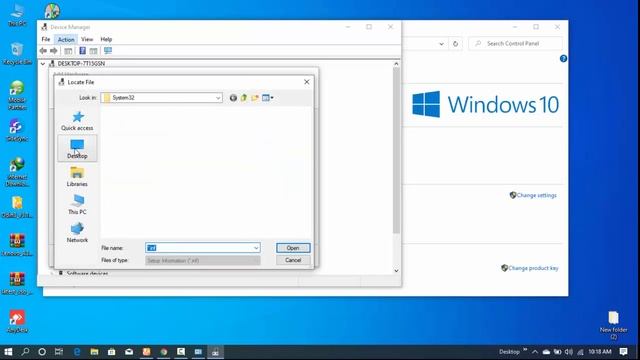Screen dimensions: 640x360
Task: Click Device Manager scrollbar up arrow
Action: tap(396, 64)
